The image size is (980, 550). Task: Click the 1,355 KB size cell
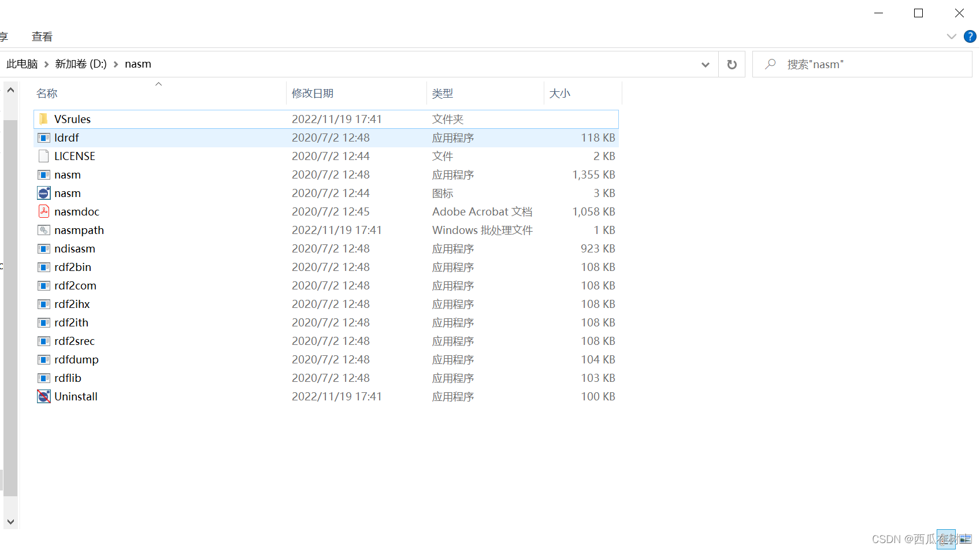(x=593, y=174)
